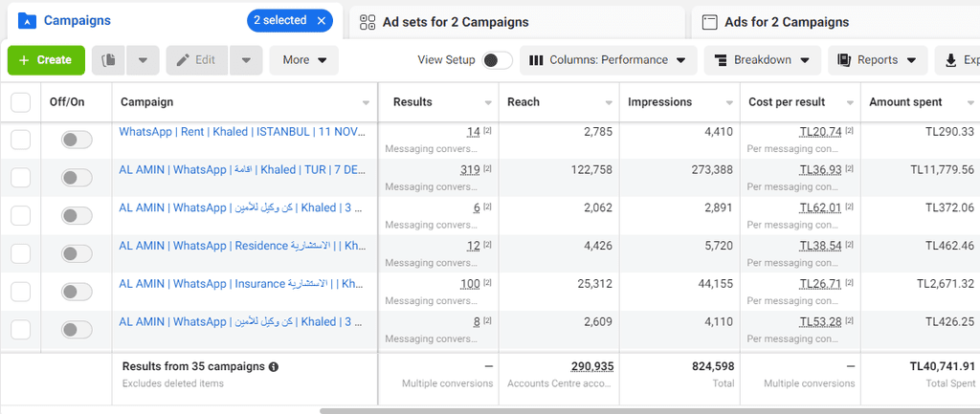The height and width of the screenshot is (414, 980).
Task: Click the horizontal scrollbar at the bottom
Action: pyautogui.click(x=650, y=411)
